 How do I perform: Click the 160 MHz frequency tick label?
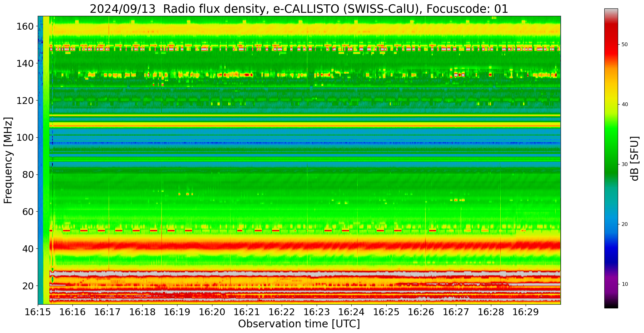click(x=25, y=27)
